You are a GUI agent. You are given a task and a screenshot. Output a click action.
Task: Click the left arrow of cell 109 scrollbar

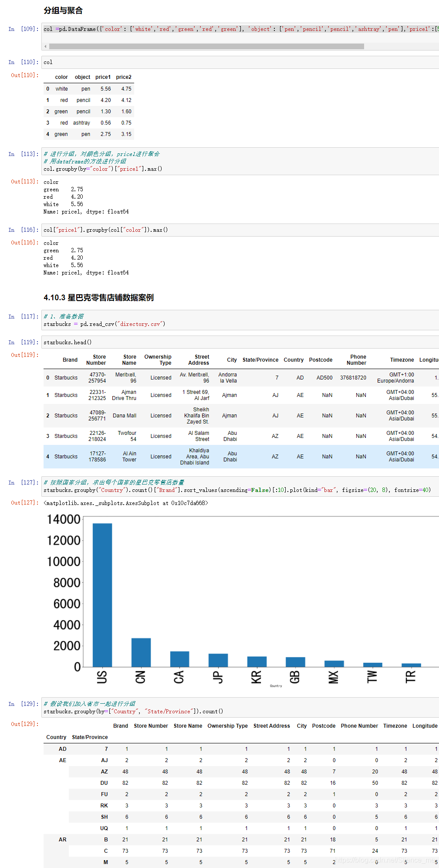(x=45, y=46)
